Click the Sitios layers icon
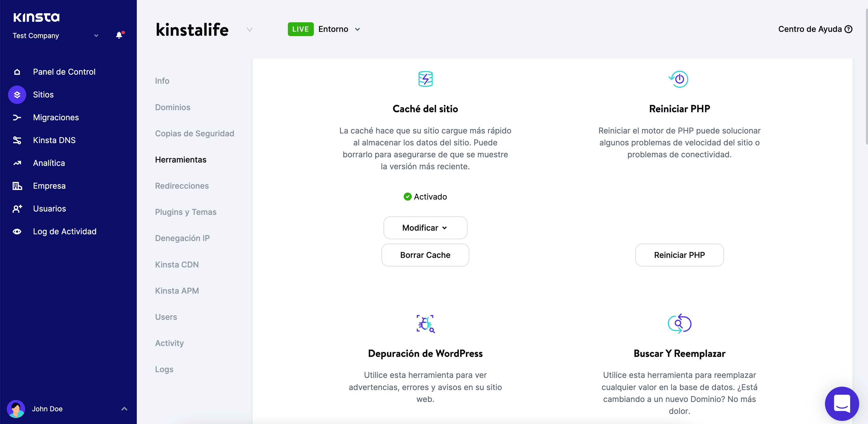The width and height of the screenshot is (868, 424). coord(17,95)
